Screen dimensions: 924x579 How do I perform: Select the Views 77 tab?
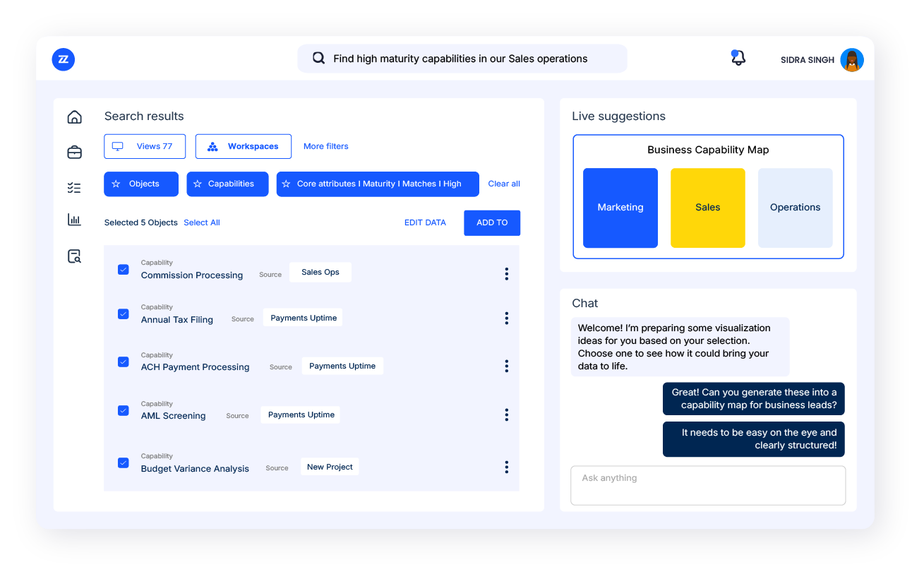pyautogui.click(x=145, y=146)
